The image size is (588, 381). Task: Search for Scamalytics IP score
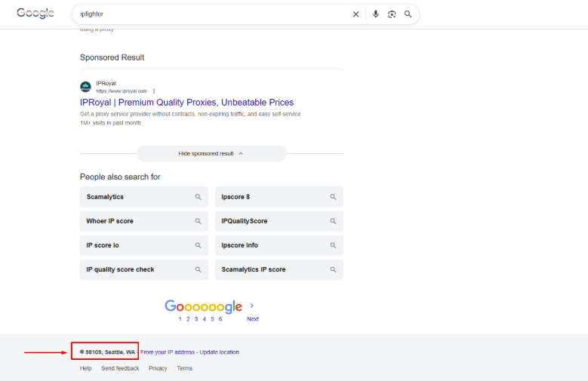tap(279, 269)
